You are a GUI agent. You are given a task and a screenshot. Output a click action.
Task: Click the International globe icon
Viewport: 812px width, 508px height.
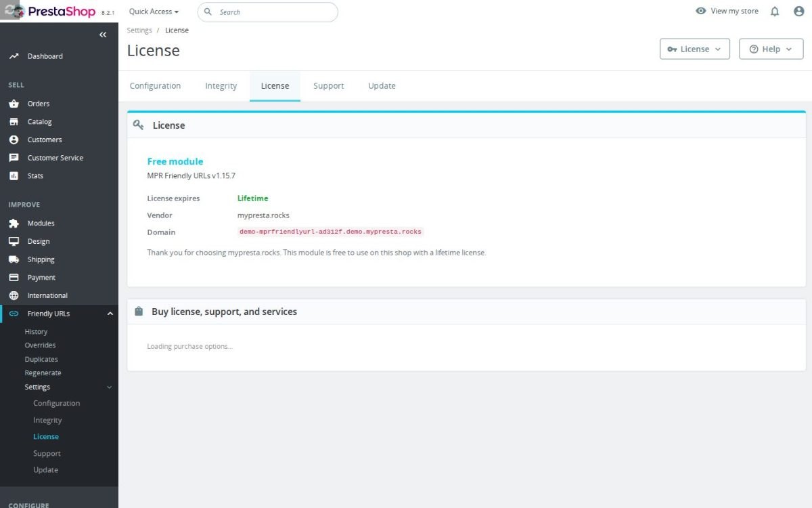pyautogui.click(x=14, y=295)
